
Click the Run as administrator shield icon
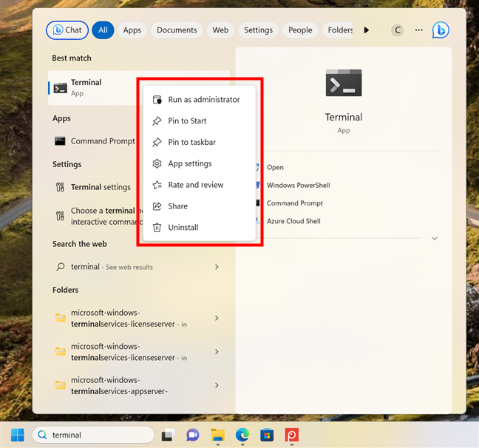pos(157,100)
